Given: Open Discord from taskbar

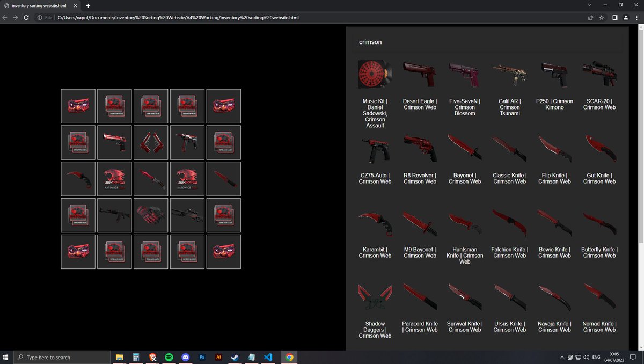Looking at the screenshot, I should pos(186,357).
